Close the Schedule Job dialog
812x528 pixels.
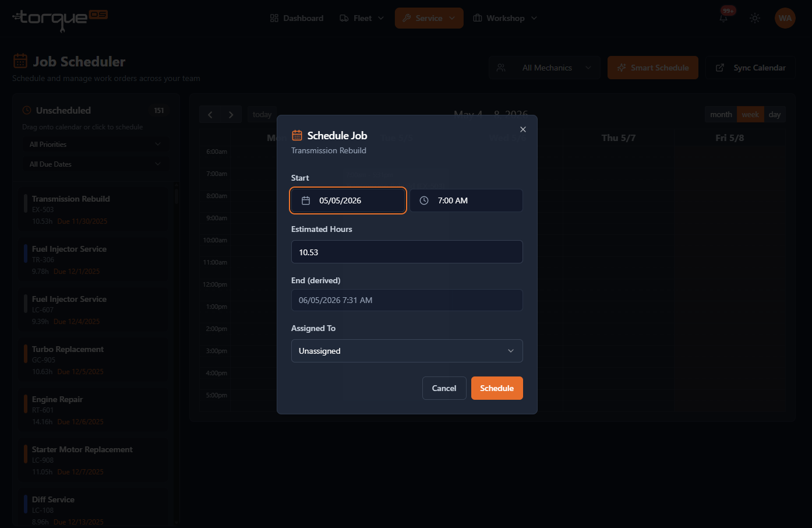coord(523,129)
